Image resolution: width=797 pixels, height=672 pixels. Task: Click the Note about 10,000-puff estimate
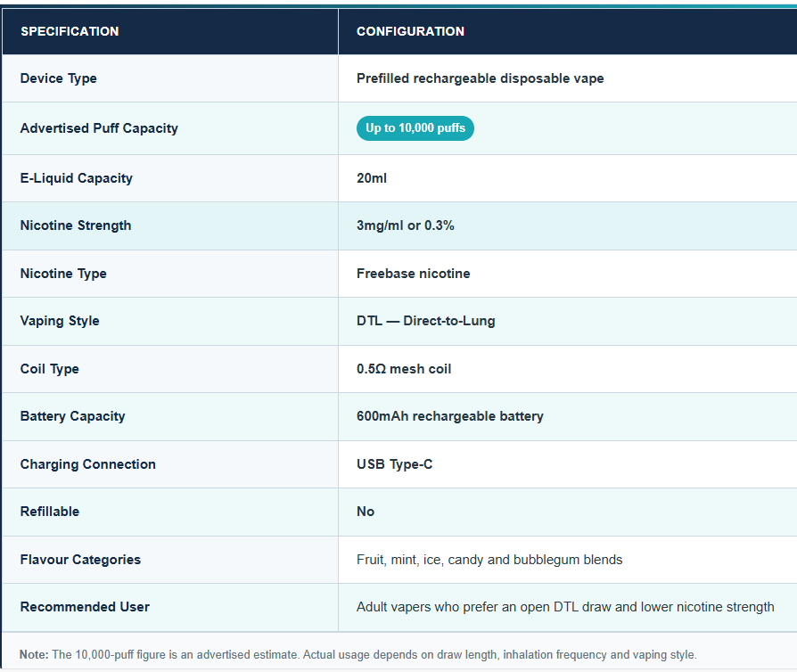click(357, 655)
